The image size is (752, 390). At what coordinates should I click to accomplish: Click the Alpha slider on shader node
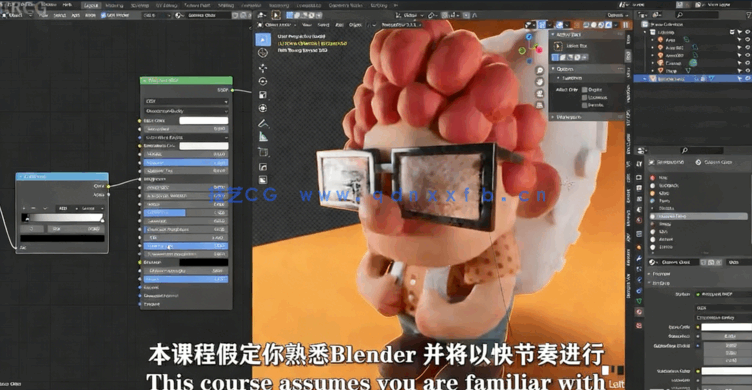pos(186,279)
